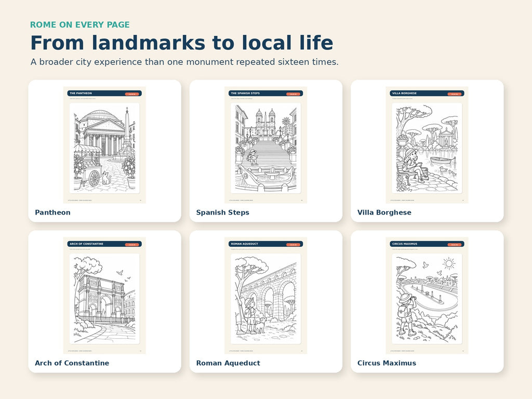This screenshot has width=532, height=399.
Task: Click the 'Villa Borghese' card caption
Action: point(384,212)
